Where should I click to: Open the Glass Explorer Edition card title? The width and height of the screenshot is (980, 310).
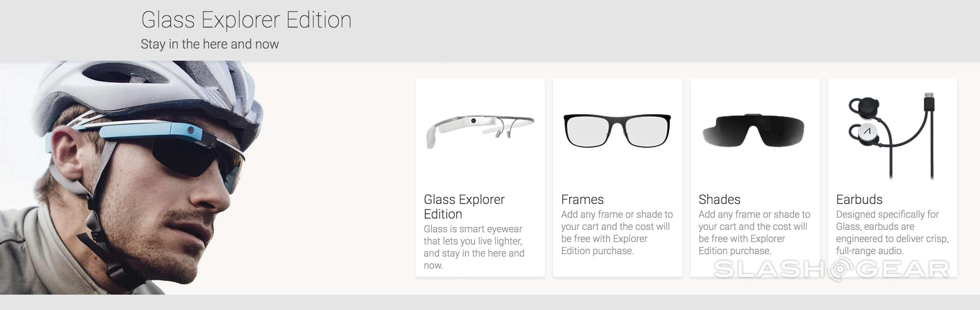click(464, 206)
